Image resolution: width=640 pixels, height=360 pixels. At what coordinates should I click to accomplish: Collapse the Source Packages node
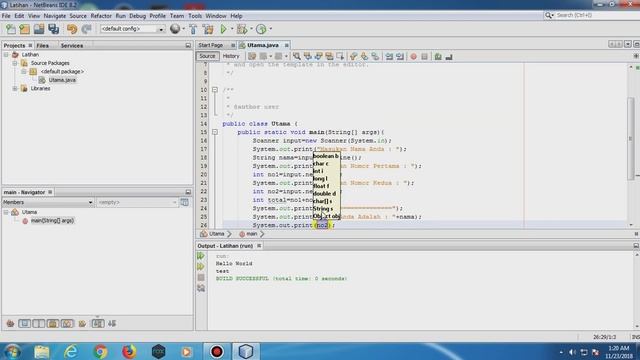15,63
